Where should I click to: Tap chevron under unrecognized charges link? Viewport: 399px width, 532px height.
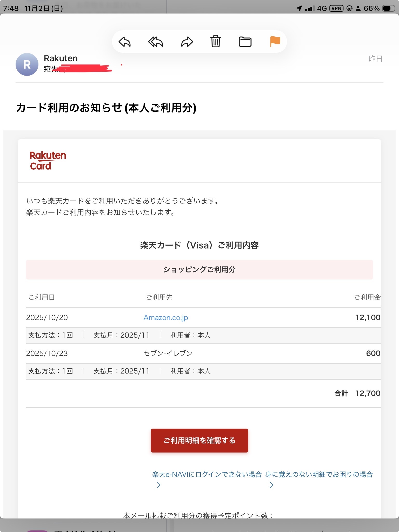click(271, 485)
